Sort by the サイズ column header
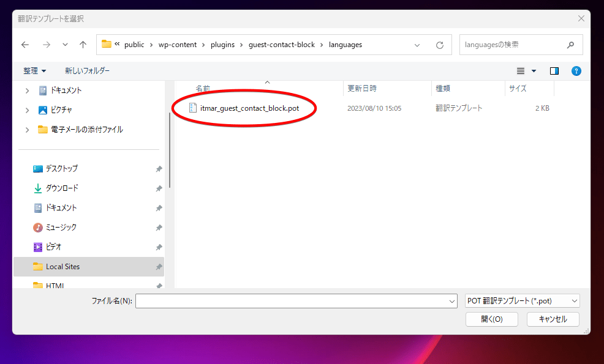The height and width of the screenshot is (364, 604). tap(518, 89)
